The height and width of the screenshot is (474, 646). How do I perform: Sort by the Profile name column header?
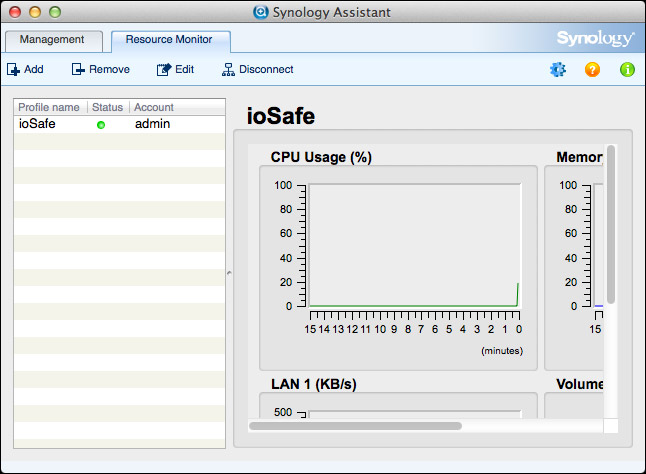(51, 107)
